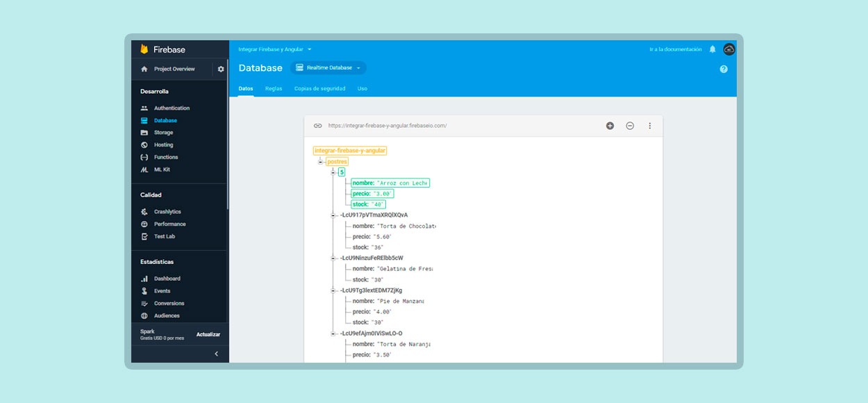Collapse the postres node
Viewport: 868px width, 403px height.
321,162
